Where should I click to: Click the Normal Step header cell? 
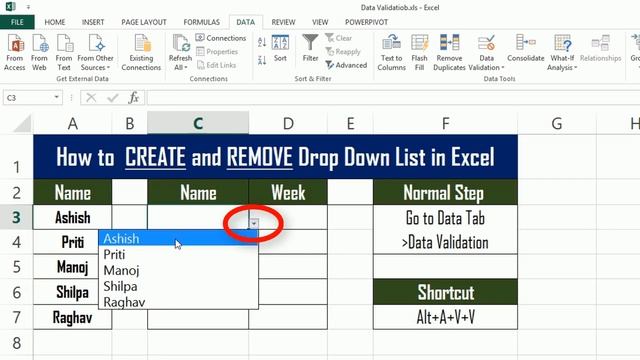click(445, 192)
